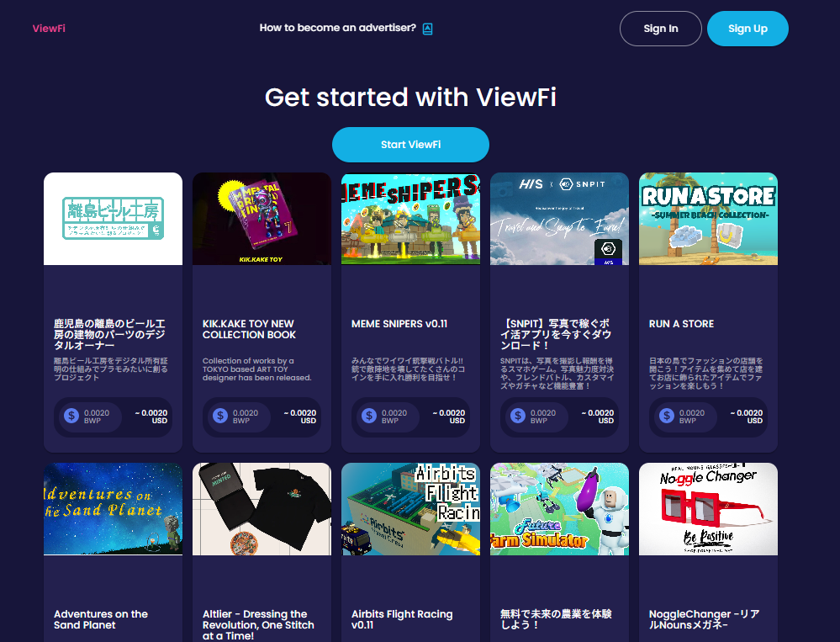Click the BWP coin icon on MEME SNIPERS card
840x642 pixels.
click(x=369, y=416)
